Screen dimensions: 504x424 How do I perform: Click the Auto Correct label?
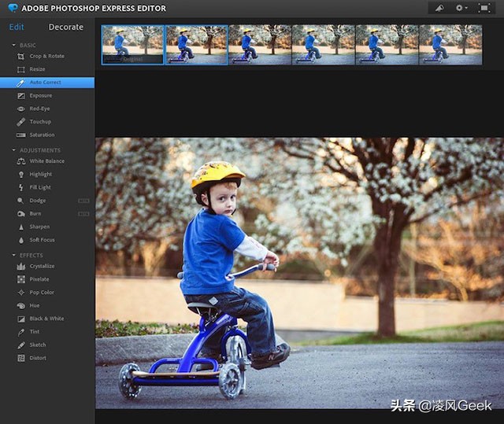[x=46, y=83]
